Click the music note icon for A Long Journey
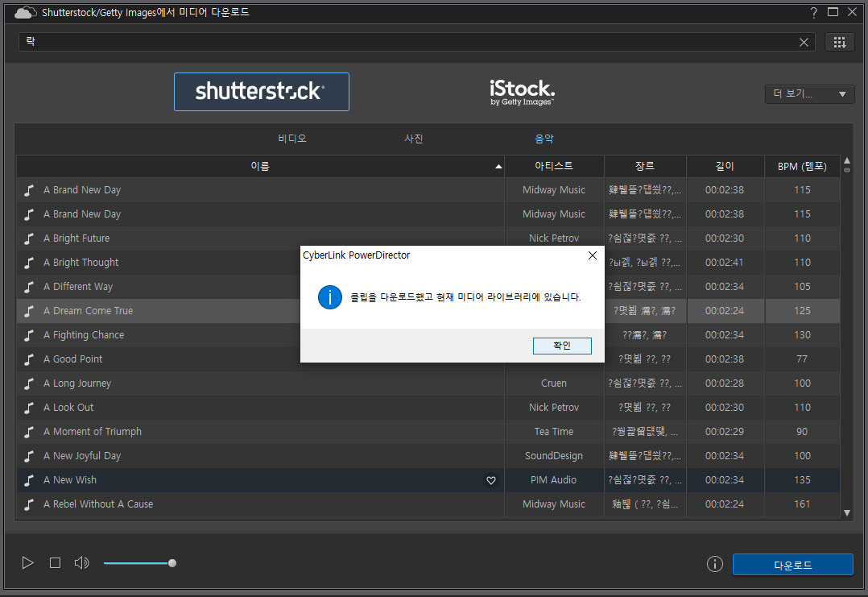The image size is (868, 597). 29,383
